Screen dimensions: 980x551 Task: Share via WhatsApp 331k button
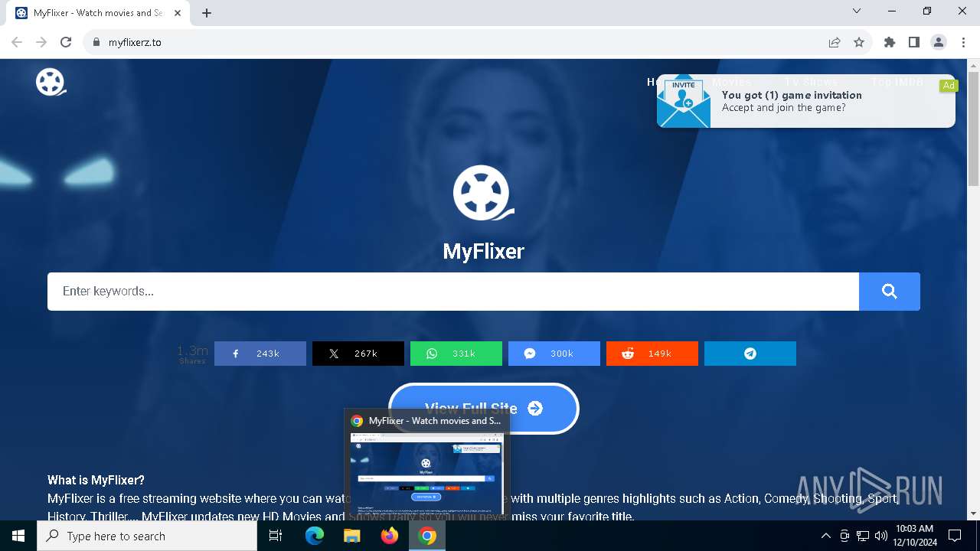[x=456, y=354]
